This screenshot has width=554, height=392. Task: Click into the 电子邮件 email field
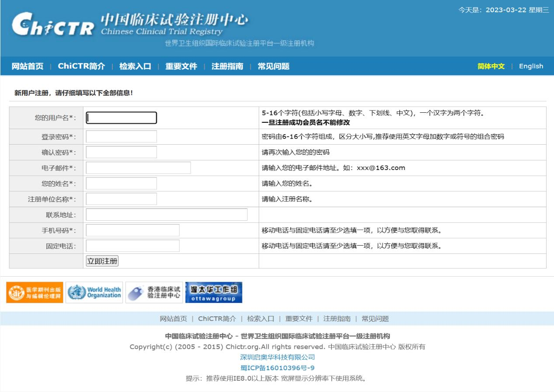138,168
